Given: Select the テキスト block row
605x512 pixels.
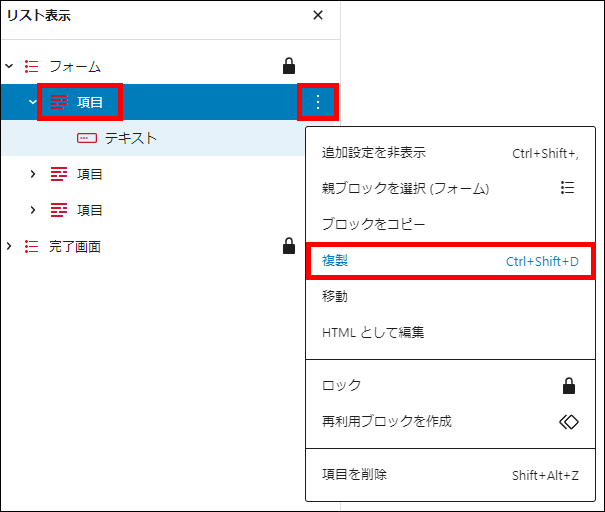Looking at the screenshot, I should (153, 138).
